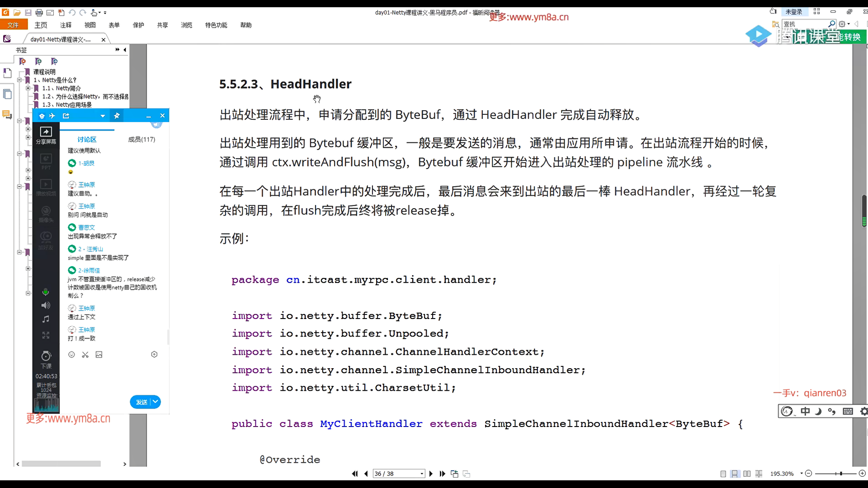Click the share screen (分享屏幕) icon
868x488 pixels.
(46, 132)
